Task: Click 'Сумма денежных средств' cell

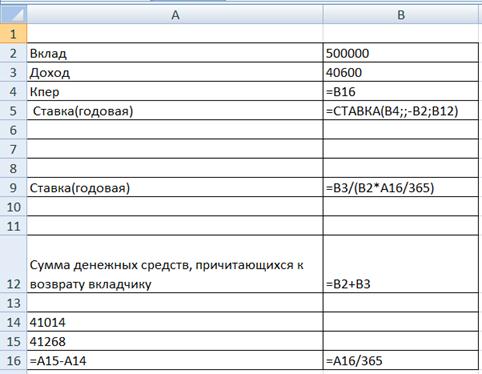Action: 175,264
